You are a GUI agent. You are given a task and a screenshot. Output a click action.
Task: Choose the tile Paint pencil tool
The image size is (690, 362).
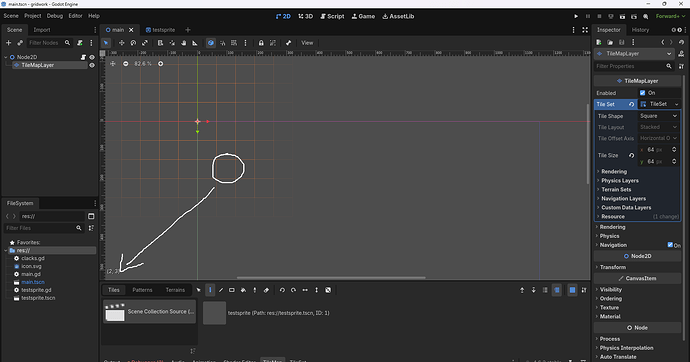click(x=210, y=290)
